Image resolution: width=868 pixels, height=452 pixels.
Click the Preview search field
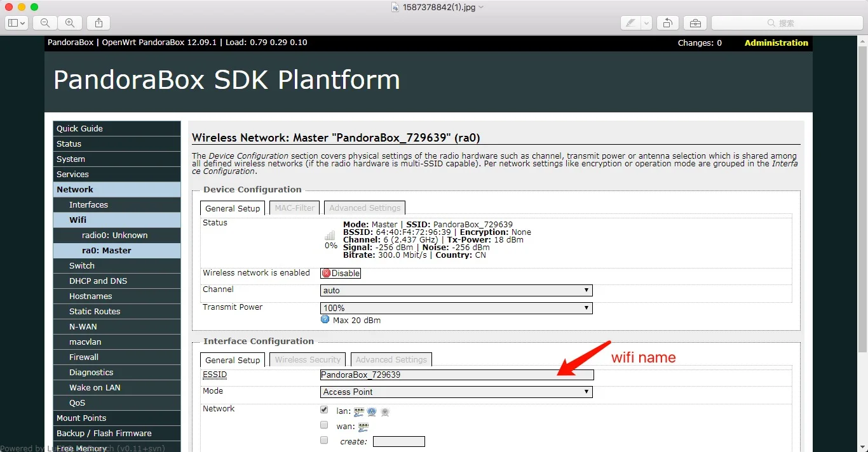coord(786,23)
